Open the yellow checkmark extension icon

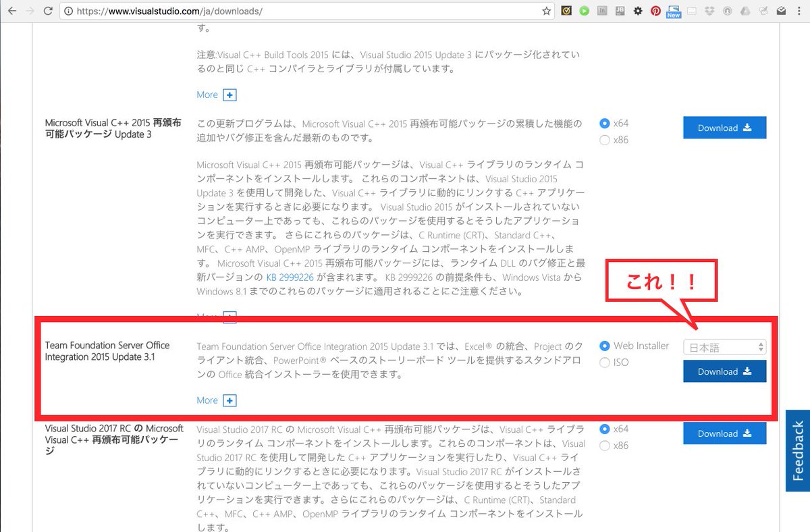click(x=567, y=11)
